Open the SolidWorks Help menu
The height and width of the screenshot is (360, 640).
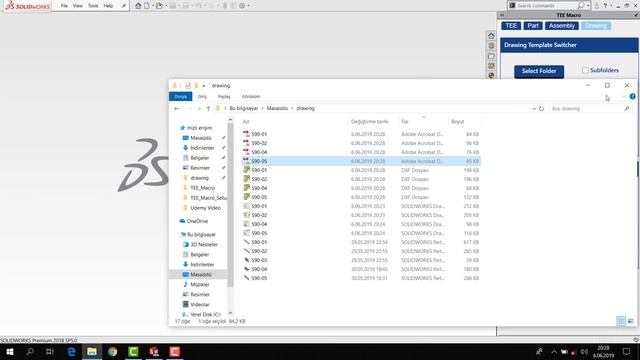pyautogui.click(x=108, y=6)
